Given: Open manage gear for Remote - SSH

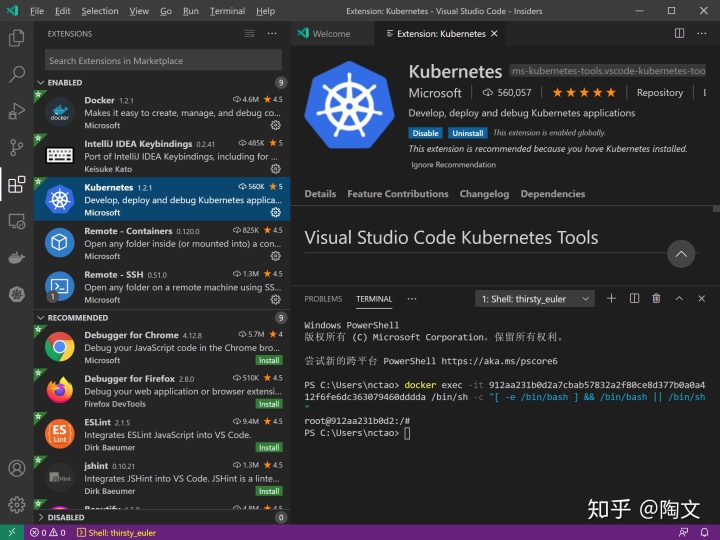Looking at the screenshot, I should tap(276, 299).
